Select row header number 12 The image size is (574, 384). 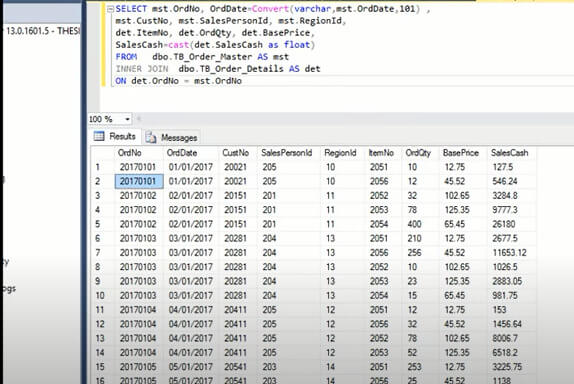[102, 324]
